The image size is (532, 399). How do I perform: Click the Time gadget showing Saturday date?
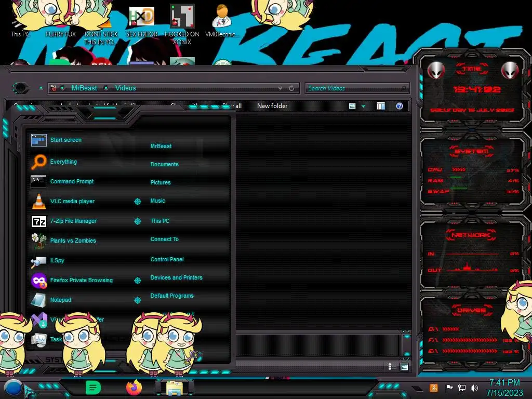(472, 88)
